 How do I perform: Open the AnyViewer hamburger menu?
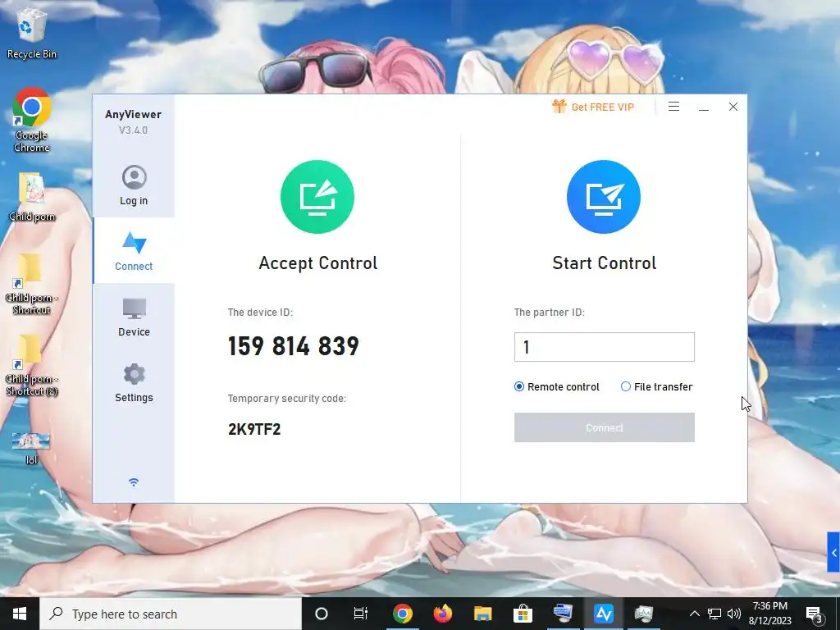tap(674, 107)
